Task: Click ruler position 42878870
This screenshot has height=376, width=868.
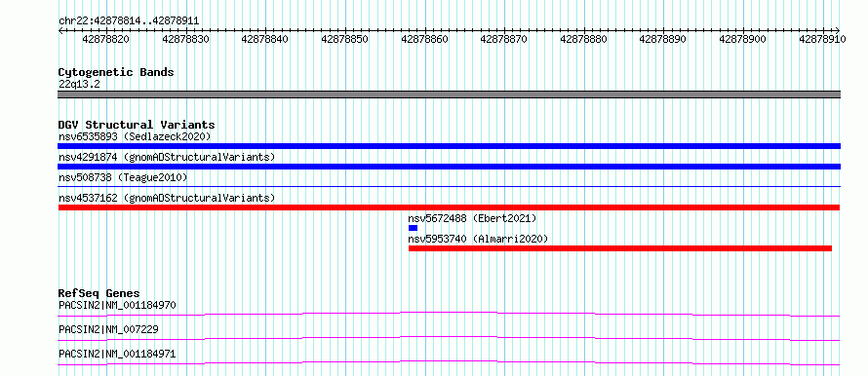Action: (504, 39)
